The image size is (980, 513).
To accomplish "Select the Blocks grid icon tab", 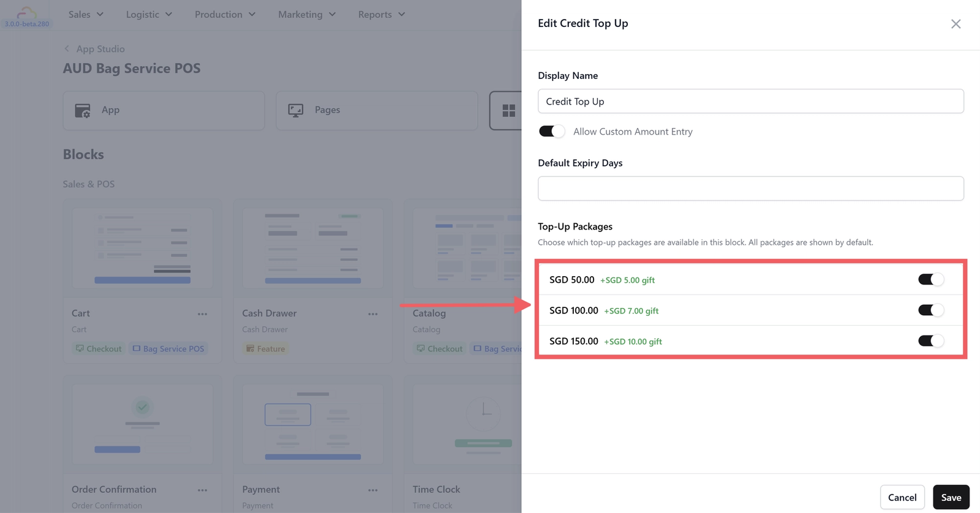I will click(508, 111).
